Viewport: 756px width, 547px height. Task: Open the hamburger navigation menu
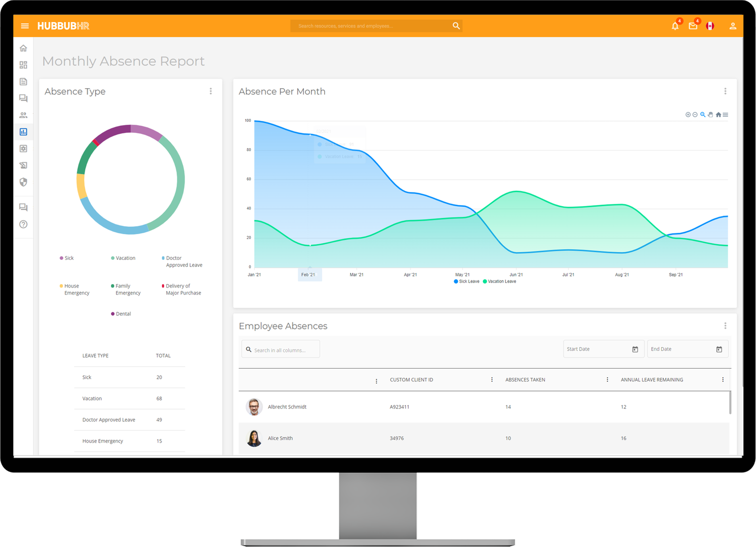pyautogui.click(x=25, y=26)
